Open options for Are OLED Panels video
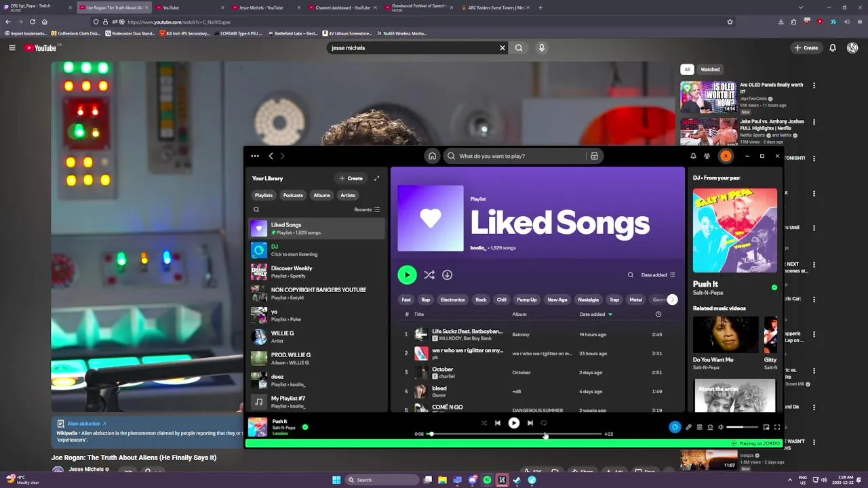This screenshot has width=868, height=488. tap(814, 85)
